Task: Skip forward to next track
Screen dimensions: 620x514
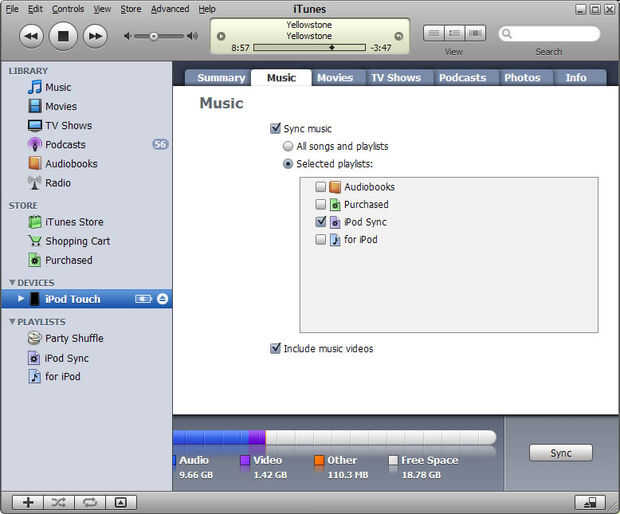Action: tap(95, 36)
